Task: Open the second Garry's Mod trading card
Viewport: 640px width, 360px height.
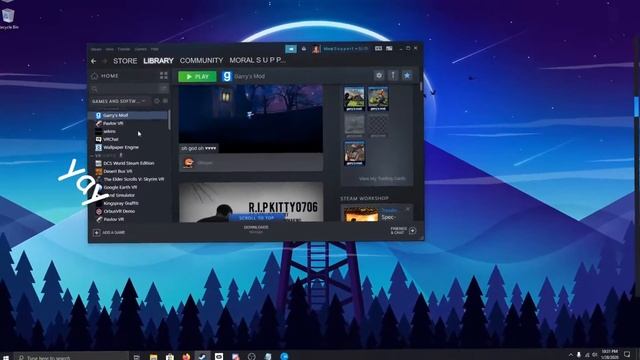Action: 378,98
